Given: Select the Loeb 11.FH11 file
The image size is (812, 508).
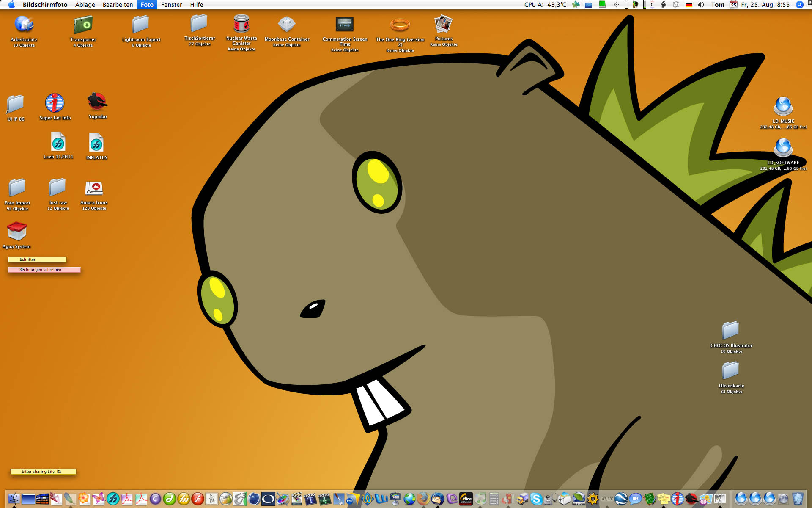Looking at the screenshot, I should 58,142.
